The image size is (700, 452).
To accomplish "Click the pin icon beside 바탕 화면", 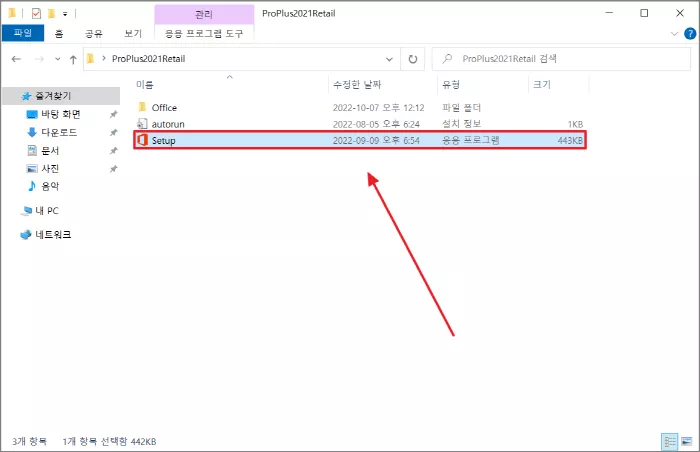I will click(113, 114).
